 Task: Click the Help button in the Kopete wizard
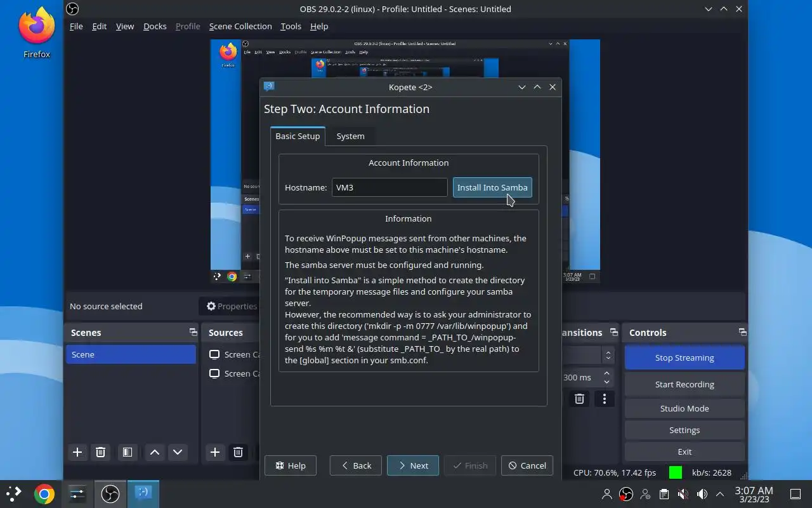[291, 465]
